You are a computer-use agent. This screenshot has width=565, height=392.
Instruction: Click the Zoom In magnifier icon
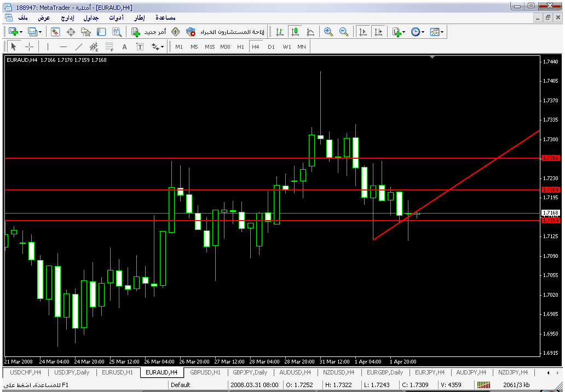click(328, 32)
